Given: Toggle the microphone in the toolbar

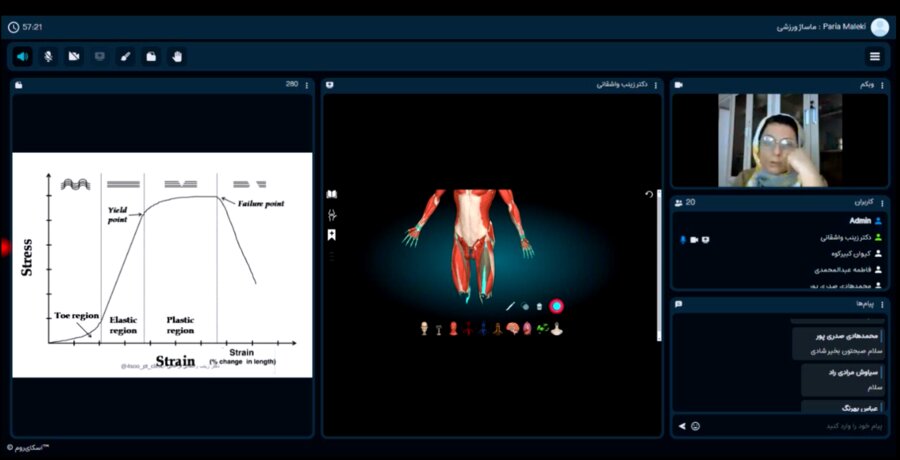Looking at the screenshot, I should pos(48,56).
